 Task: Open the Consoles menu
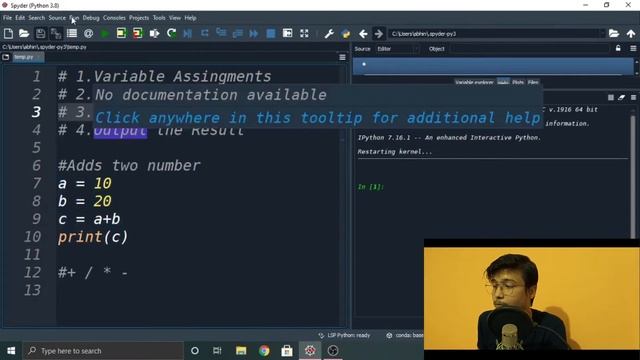(x=114, y=18)
